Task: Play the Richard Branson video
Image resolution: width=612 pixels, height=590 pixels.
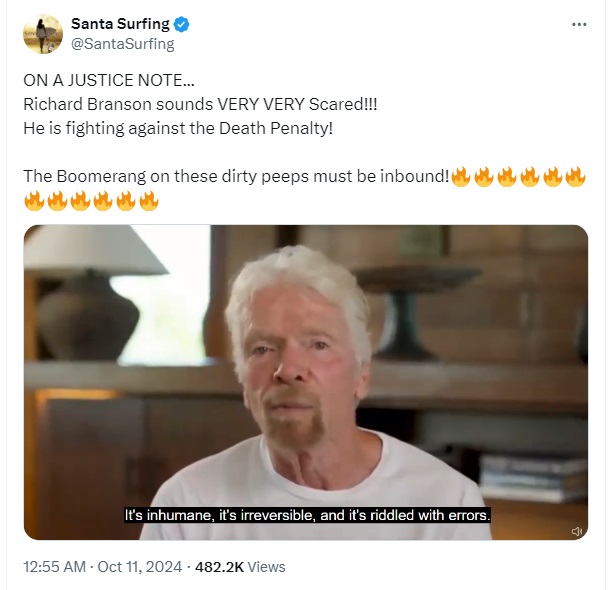Action: point(306,382)
